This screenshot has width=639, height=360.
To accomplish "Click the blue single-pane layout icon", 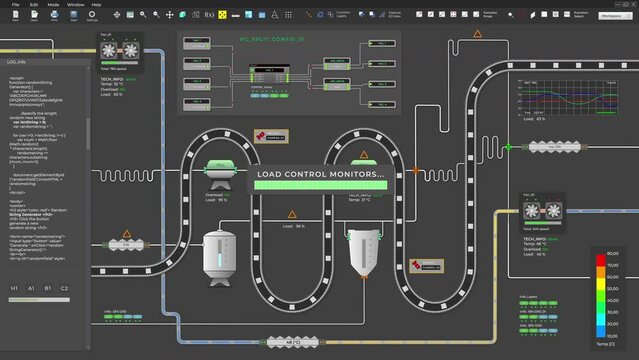I will pyautogui.click(x=262, y=15).
